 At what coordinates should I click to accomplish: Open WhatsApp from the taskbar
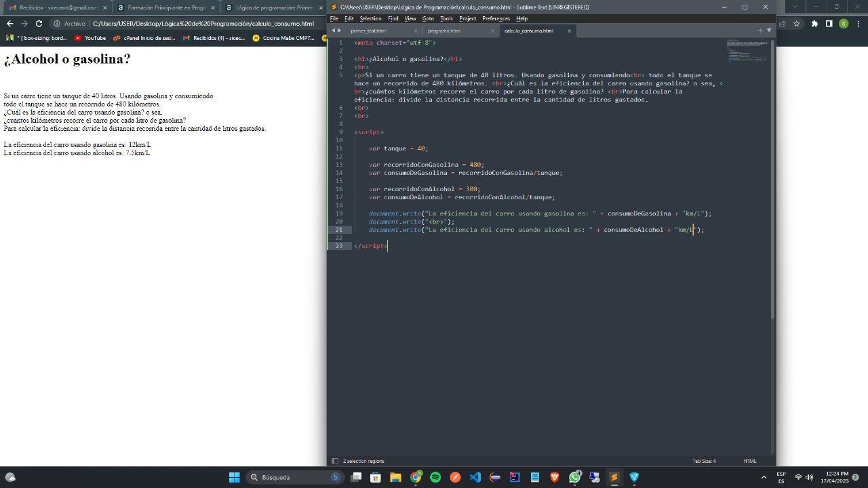(x=575, y=477)
